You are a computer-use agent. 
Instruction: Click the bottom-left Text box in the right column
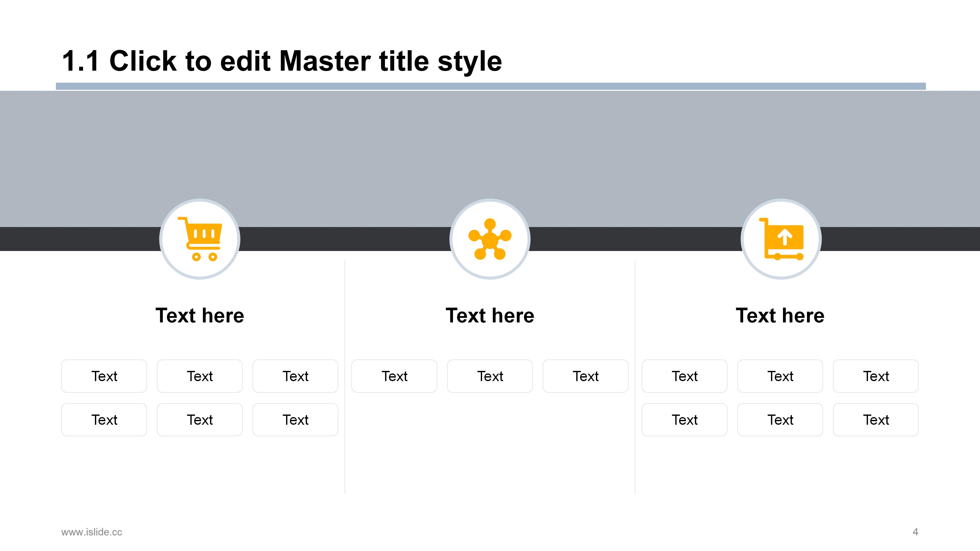click(x=684, y=420)
